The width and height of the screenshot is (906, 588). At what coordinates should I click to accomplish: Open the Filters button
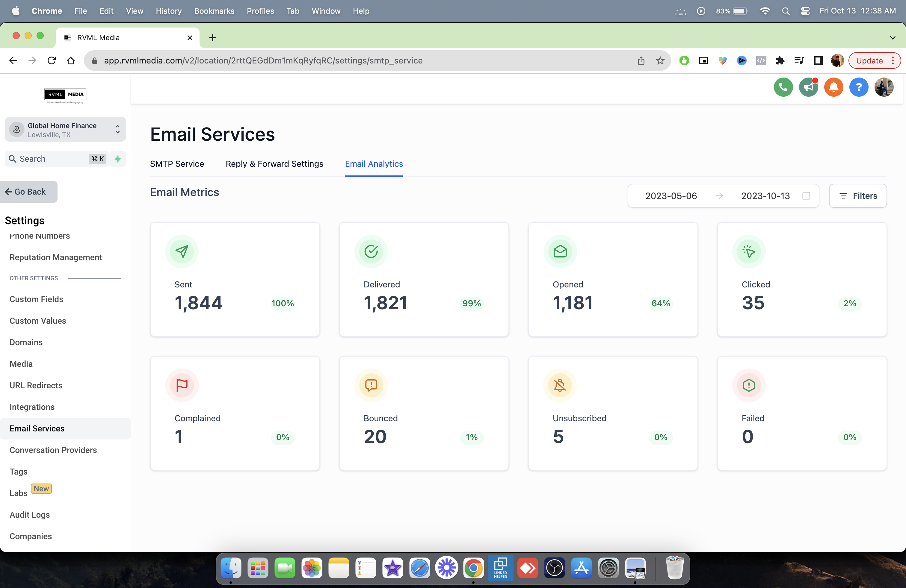coord(858,196)
